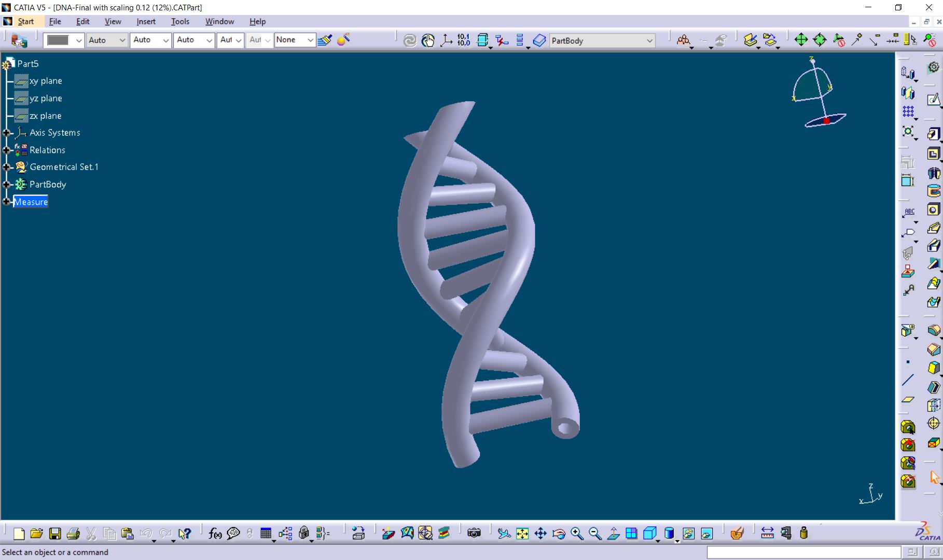Select the Hole tool icon

click(x=934, y=209)
